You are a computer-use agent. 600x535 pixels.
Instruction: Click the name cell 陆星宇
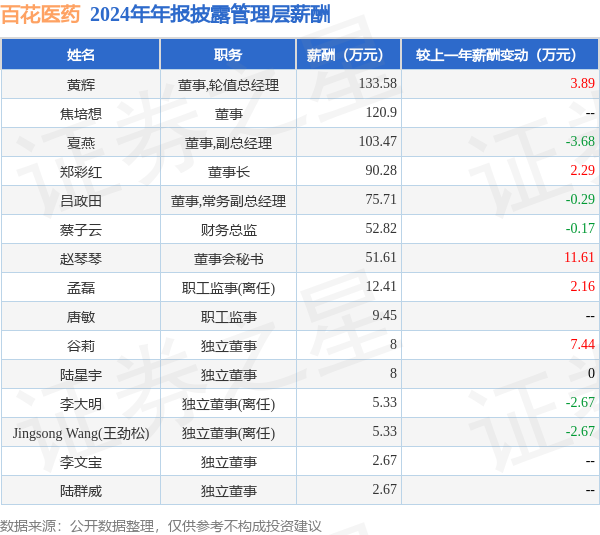point(81,375)
